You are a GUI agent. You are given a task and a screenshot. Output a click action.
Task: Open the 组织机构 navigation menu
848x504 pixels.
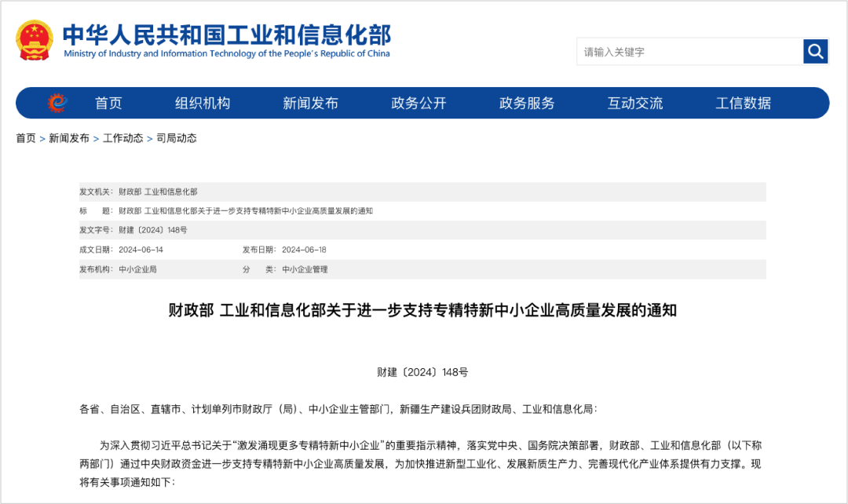click(x=203, y=103)
